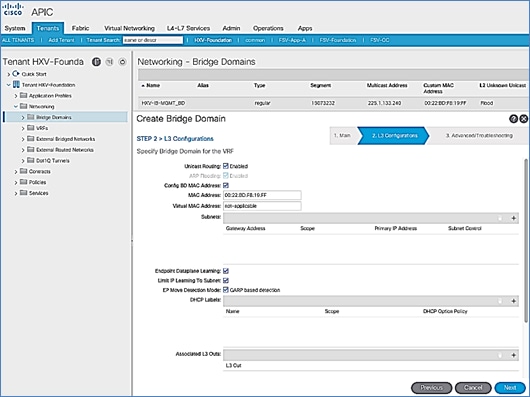Image resolution: width=530 pixels, height=397 pixels.
Task: Toggle Endpoint Dataplane Learning checkbox
Action: (226, 271)
